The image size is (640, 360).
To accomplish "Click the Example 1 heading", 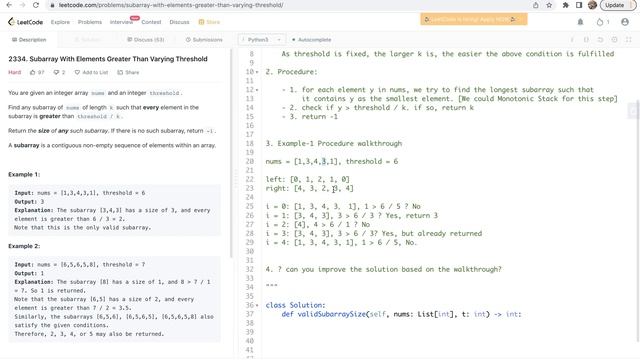I will pyautogui.click(x=24, y=174).
